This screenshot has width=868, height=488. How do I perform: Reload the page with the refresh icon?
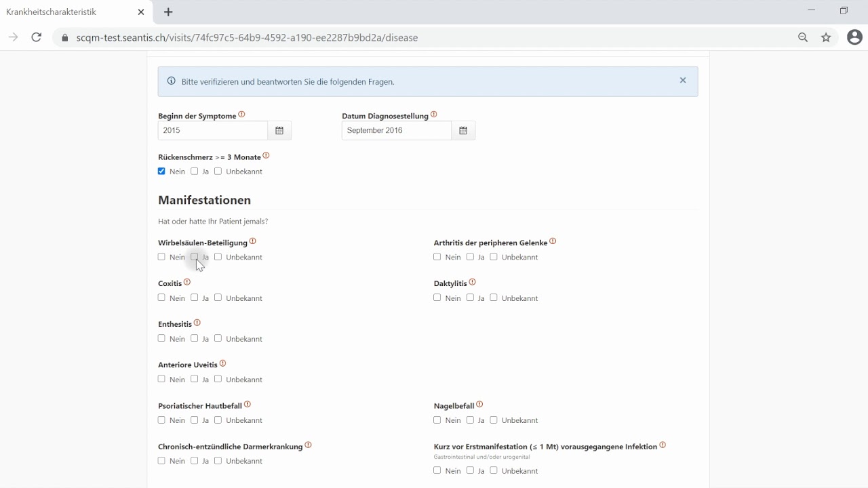37,37
